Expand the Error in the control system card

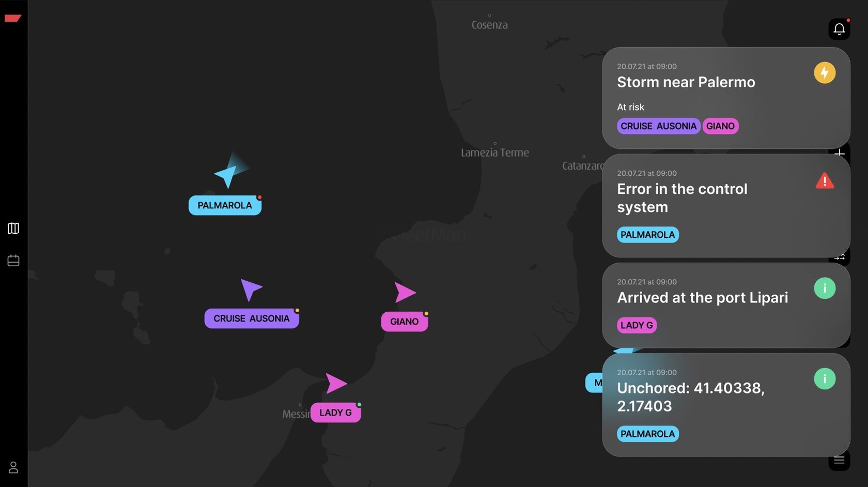click(x=682, y=198)
